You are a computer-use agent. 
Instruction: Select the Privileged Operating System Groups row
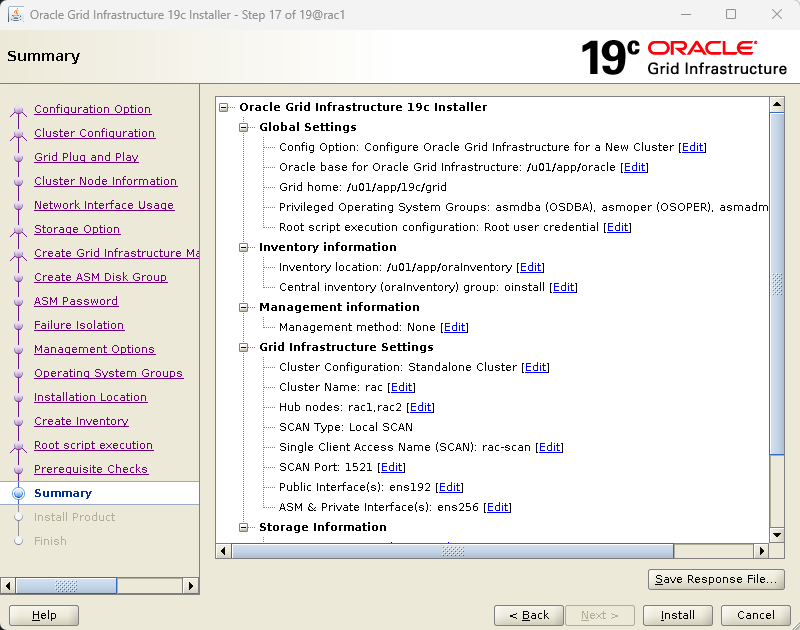523,207
